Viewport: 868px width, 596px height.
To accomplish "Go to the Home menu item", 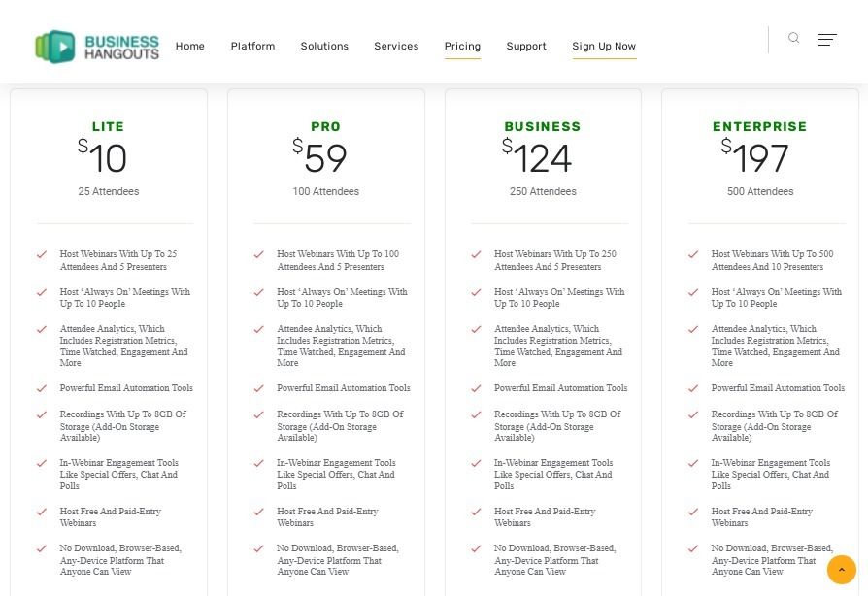I will tap(190, 46).
